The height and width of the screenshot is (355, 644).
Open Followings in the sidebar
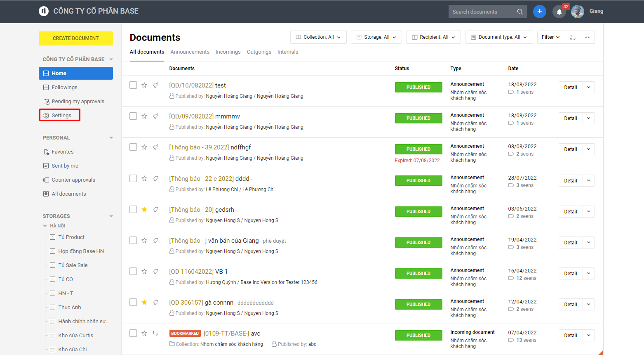point(64,88)
